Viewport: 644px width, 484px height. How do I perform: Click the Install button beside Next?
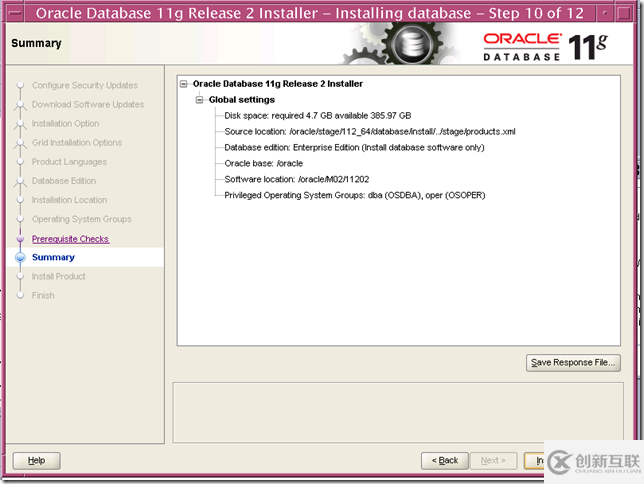pyautogui.click(x=534, y=461)
